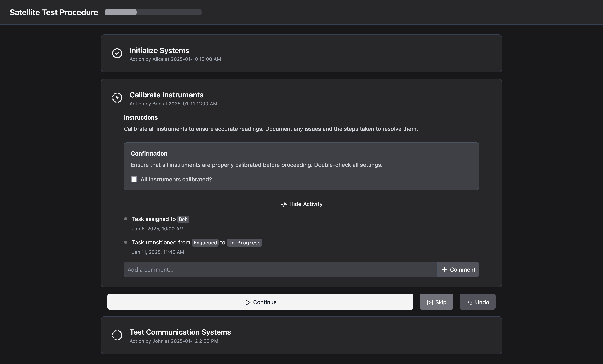Click the Skip button
603x364 pixels.
pyautogui.click(x=436, y=302)
